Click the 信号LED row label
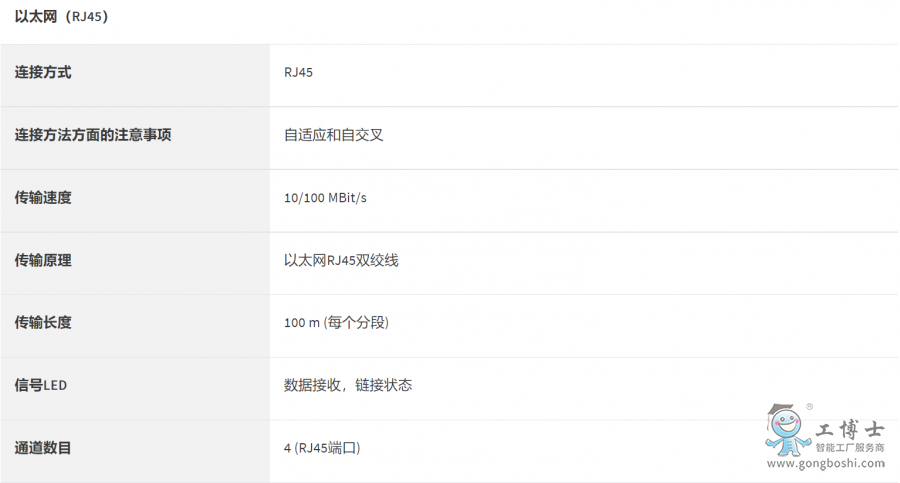The width and height of the screenshot is (900, 483). 41,385
